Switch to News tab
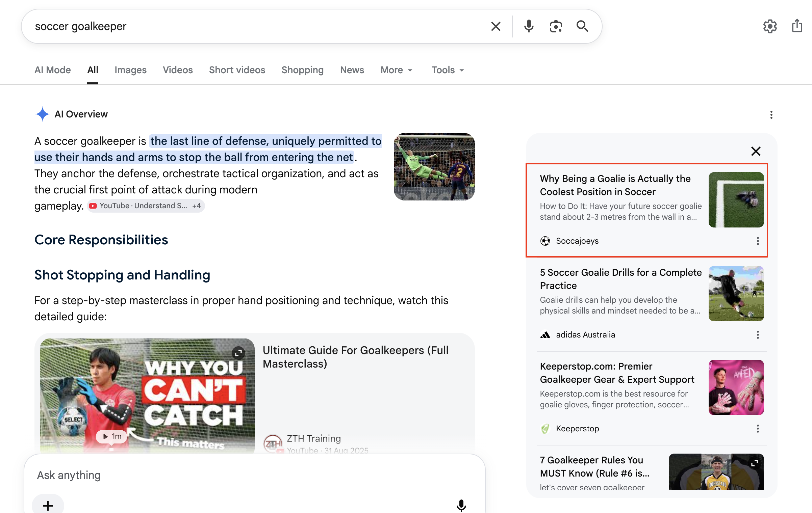The height and width of the screenshot is (513, 812). pyautogui.click(x=352, y=70)
